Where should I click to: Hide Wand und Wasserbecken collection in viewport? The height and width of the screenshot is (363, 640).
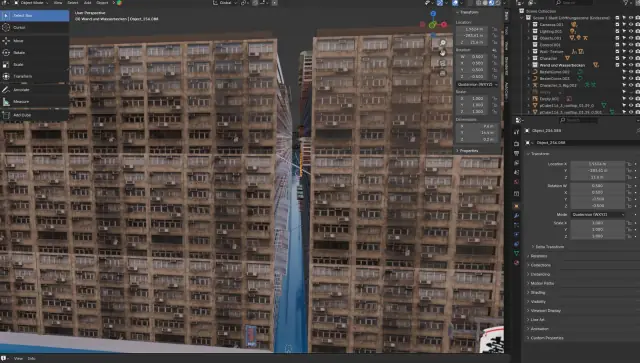(631, 65)
